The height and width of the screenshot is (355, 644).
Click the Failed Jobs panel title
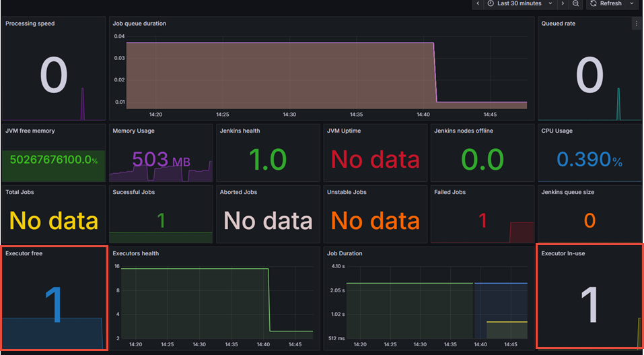tap(452, 192)
